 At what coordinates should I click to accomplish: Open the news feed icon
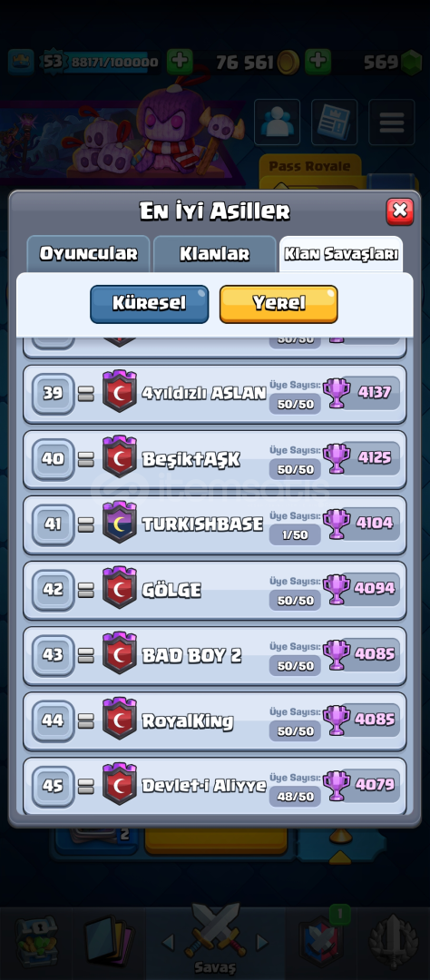click(x=334, y=122)
